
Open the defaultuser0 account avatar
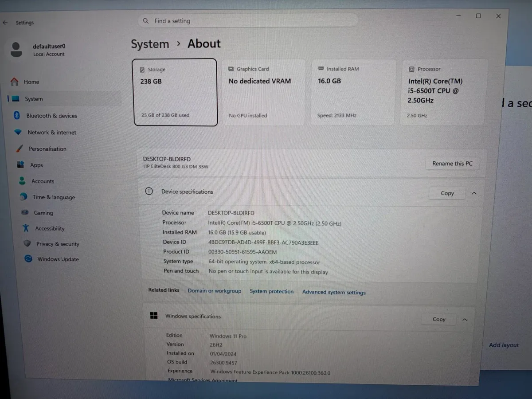16,50
